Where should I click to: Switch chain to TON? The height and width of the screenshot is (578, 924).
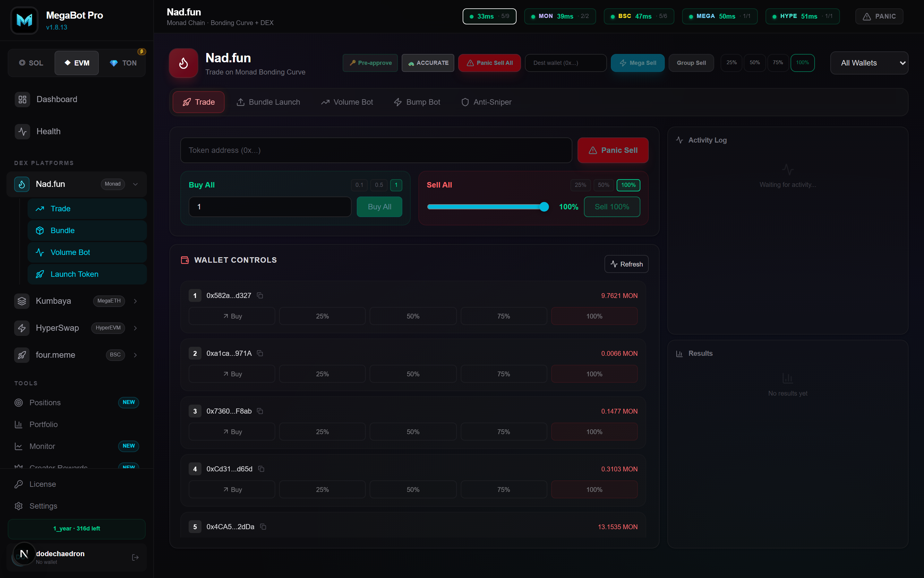point(123,63)
